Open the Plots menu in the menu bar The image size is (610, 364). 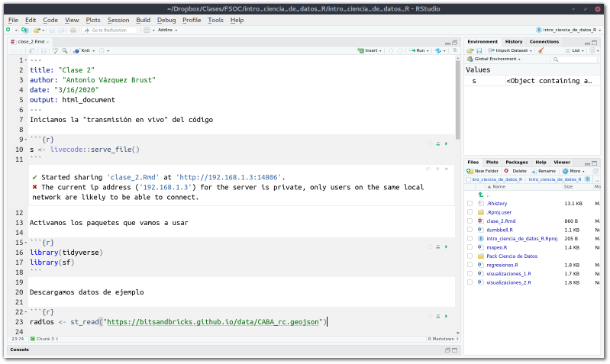coord(93,20)
